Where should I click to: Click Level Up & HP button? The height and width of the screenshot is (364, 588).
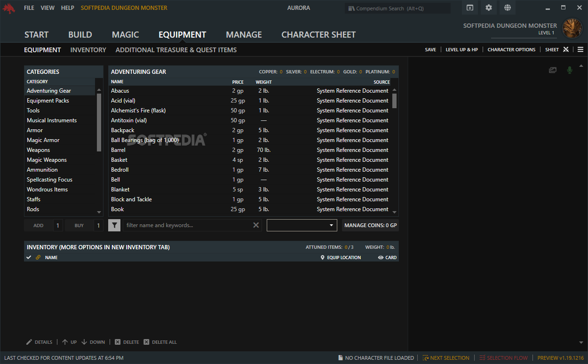(462, 49)
